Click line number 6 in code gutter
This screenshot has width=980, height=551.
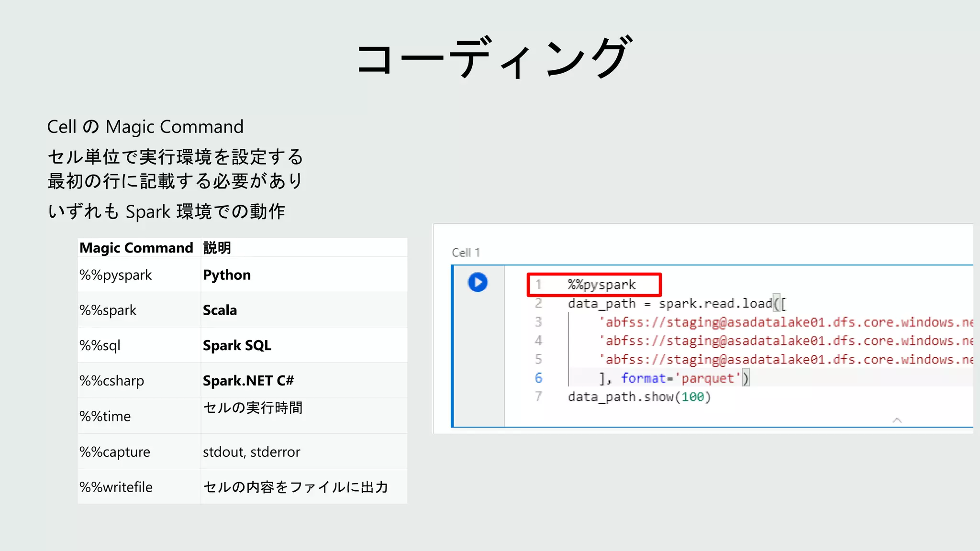click(x=538, y=378)
